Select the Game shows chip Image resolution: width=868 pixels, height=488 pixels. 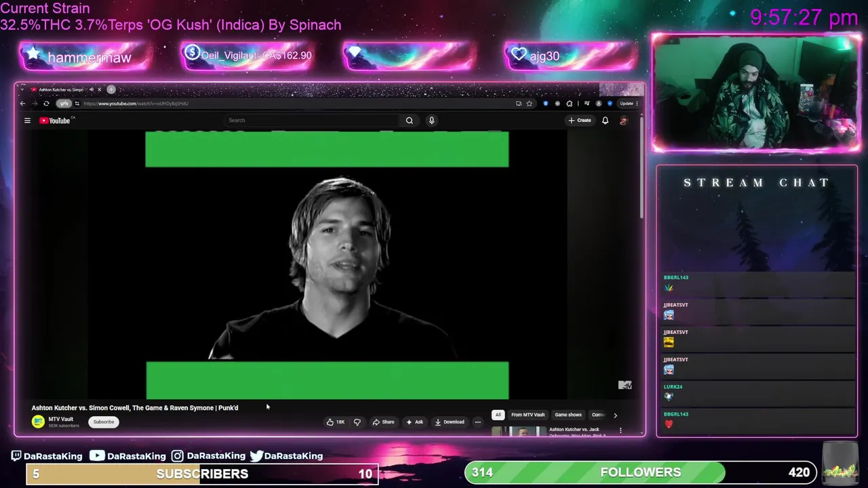(568, 415)
